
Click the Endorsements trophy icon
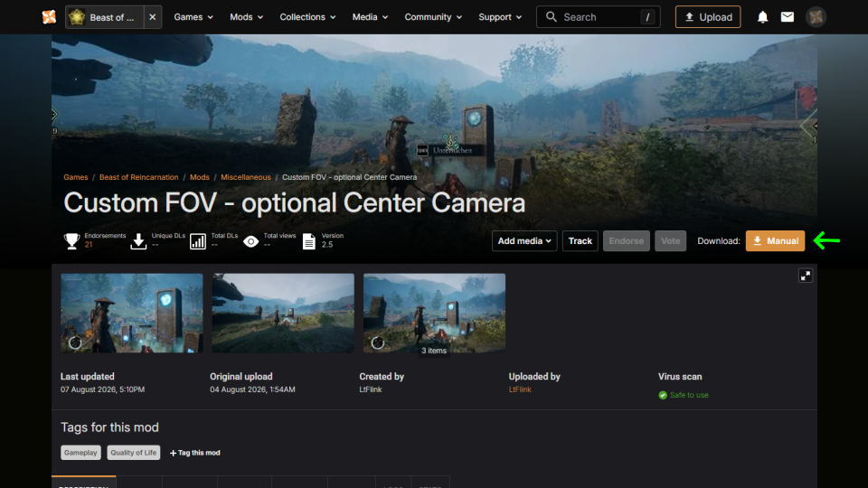tap(72, 240)
